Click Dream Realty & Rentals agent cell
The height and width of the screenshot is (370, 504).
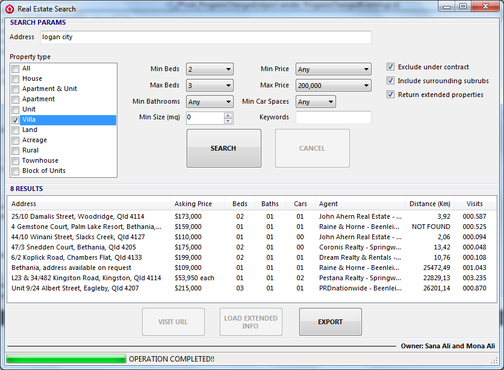[x=360, y=258]
